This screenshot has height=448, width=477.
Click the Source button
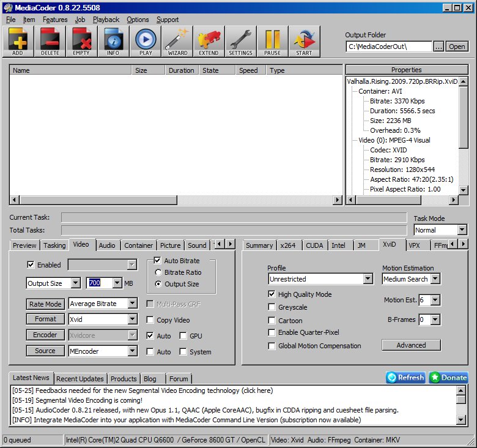click(x=45, y=351)
